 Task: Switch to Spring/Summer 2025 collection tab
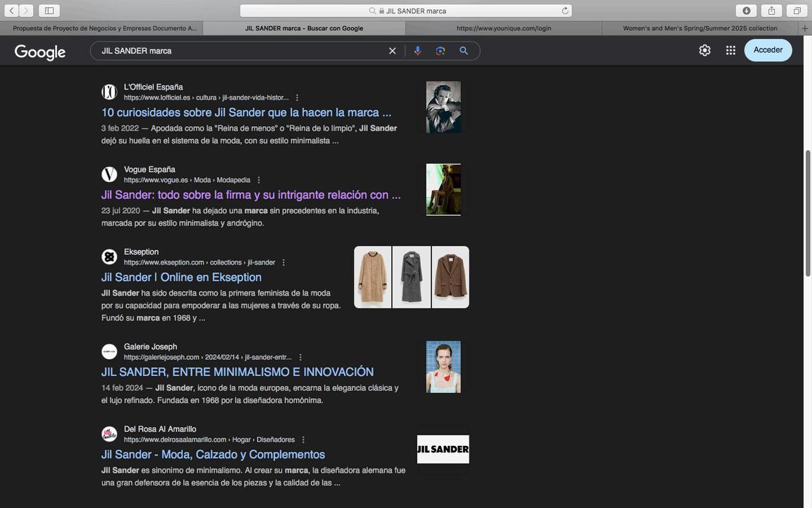point(700,28)
